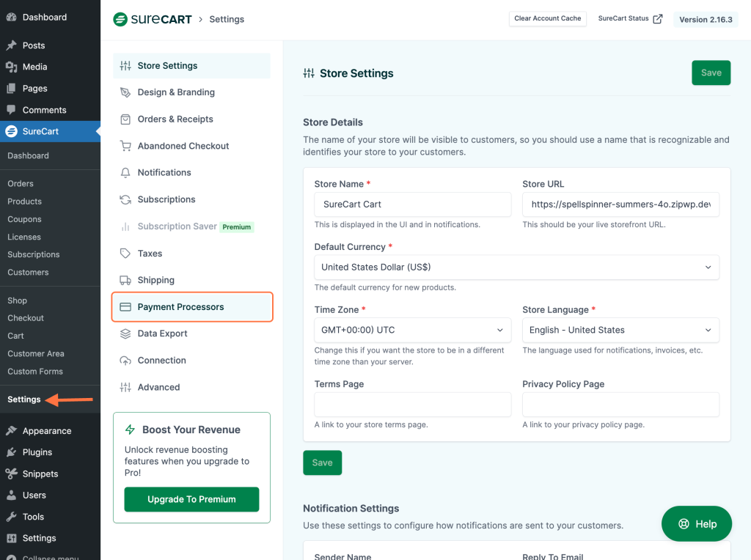Open the Time Zone selector

[412, 330]
